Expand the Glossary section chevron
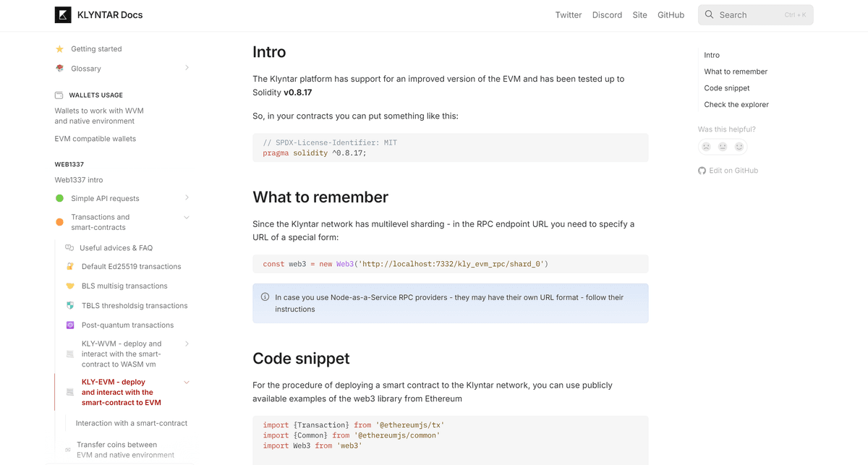The image size is (868, 465). (187, 68)
